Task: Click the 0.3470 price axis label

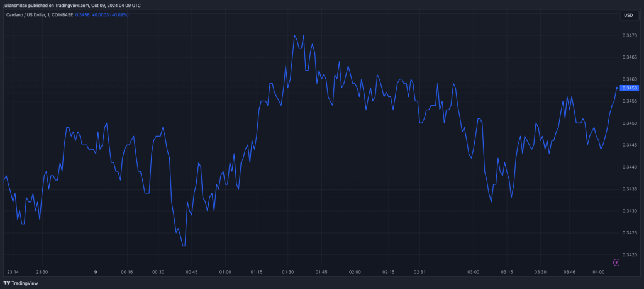Action: click(x=629, y=35)
